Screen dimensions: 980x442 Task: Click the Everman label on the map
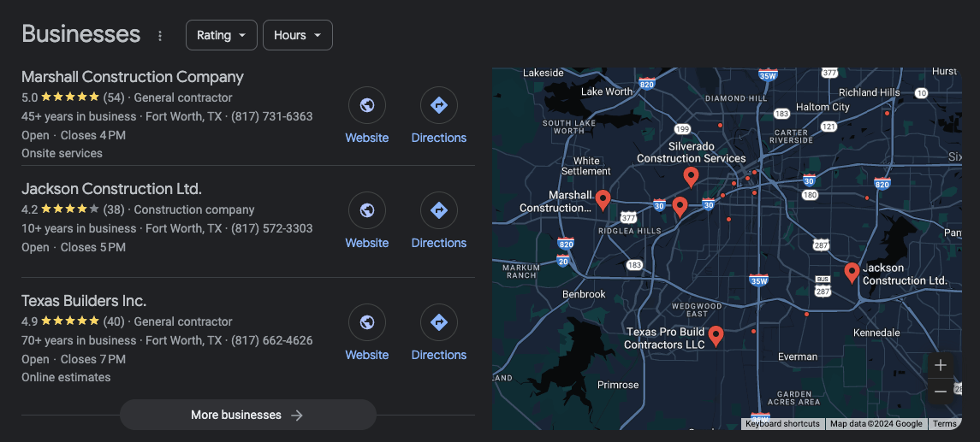(x=798, y=357)
